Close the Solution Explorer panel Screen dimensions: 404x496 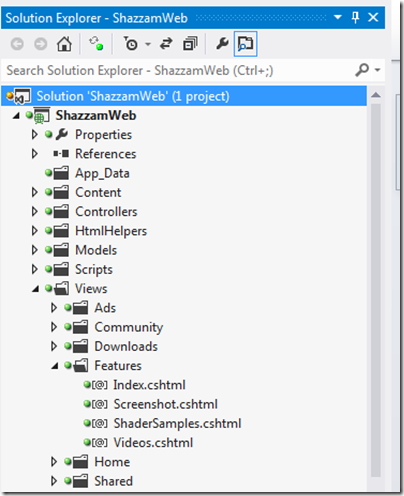click(373, 17)
